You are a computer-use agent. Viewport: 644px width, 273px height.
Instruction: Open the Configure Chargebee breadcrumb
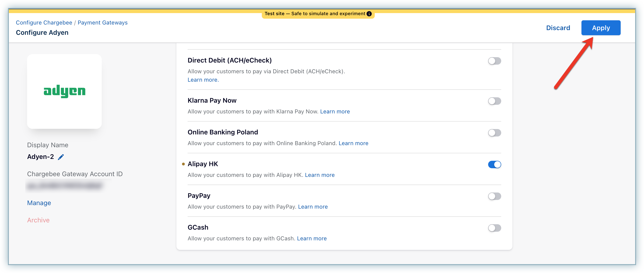click(44, 22)
